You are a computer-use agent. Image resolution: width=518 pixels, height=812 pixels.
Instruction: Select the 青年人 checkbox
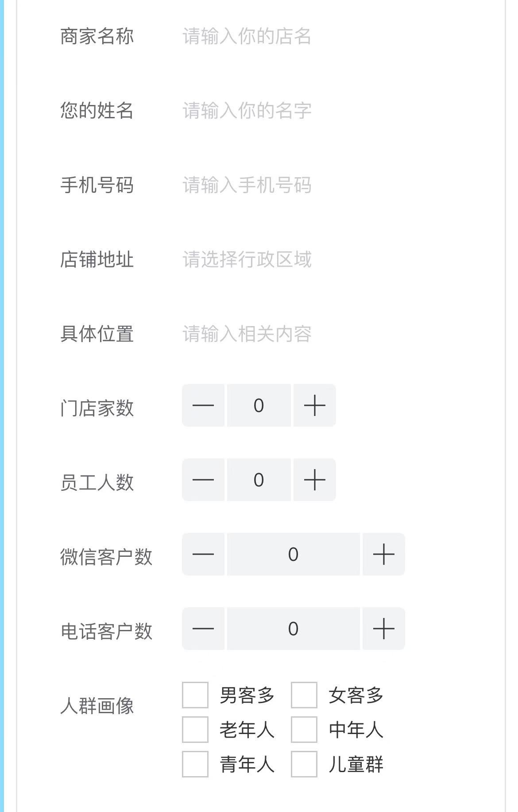195,763
